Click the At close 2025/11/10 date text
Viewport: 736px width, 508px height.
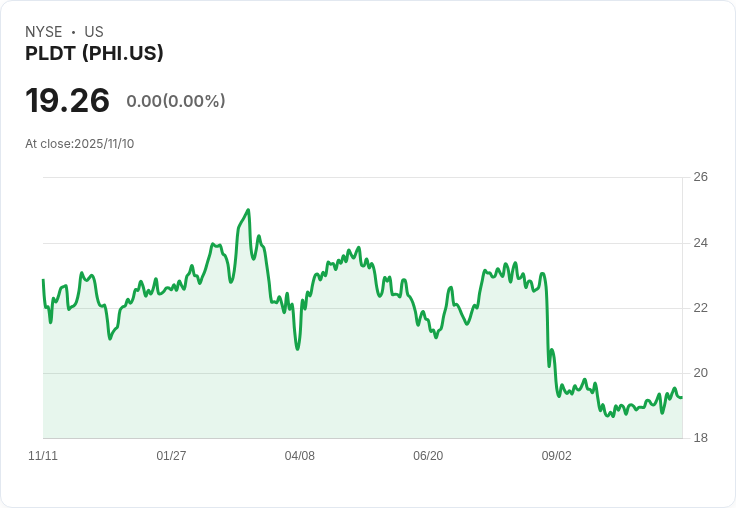coord(79,143)
